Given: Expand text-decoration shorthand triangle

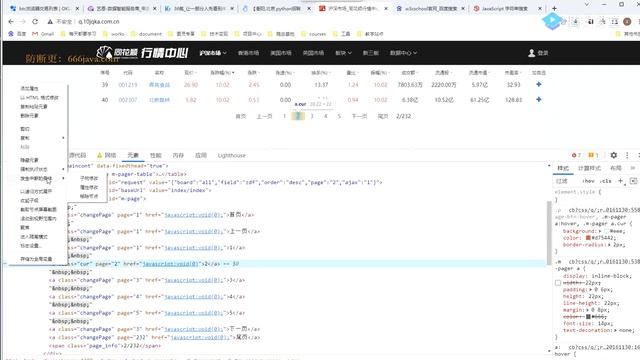Looking at the screenshot, I should (617, 330).
